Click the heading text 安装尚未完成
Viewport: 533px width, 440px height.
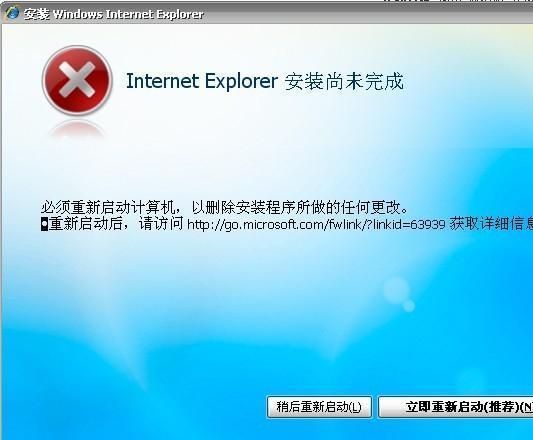click(344, 81)
